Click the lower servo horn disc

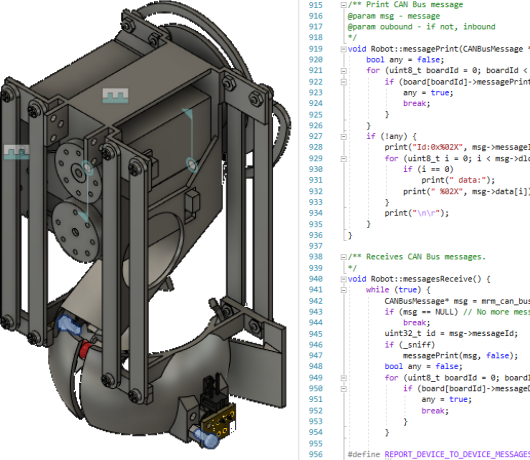(x=75, y=233)
